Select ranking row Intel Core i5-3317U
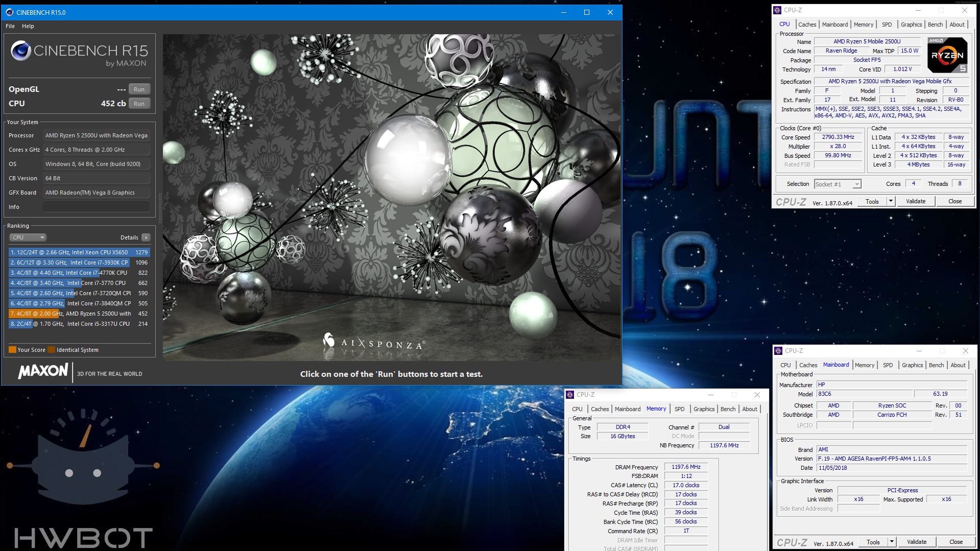This screenshot has height=551, width=980. [x=79, y=324]
